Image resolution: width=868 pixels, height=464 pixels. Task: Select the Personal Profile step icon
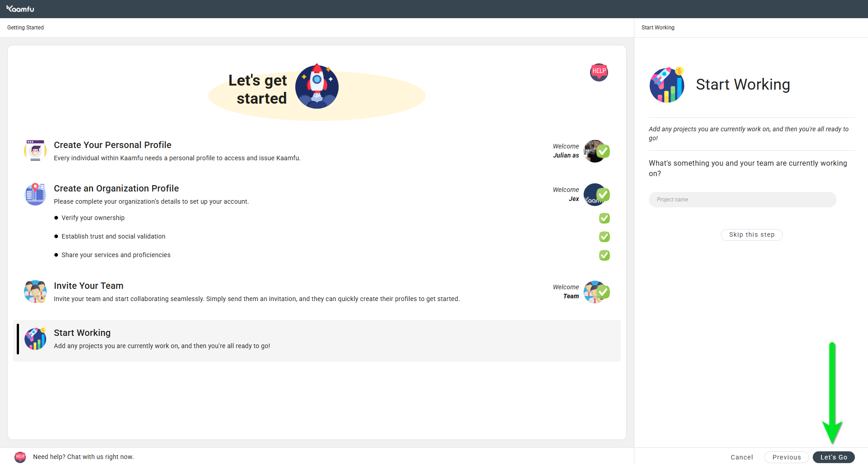35,151
